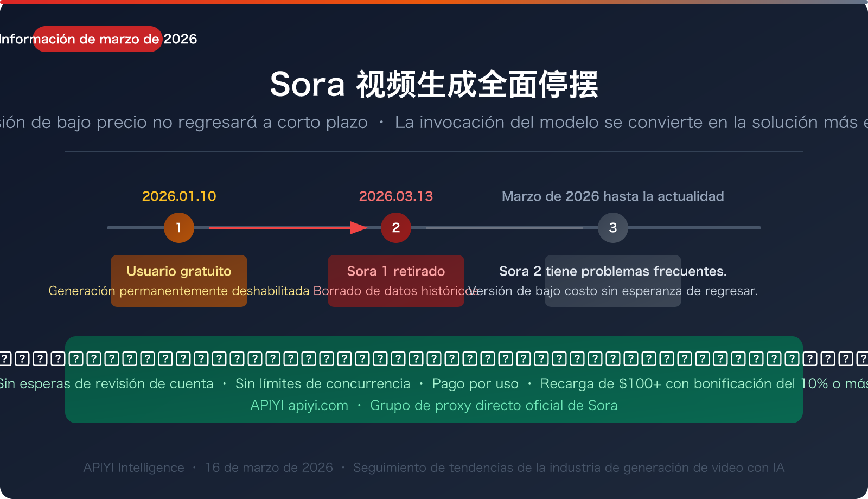Click 'Sin esperas de revisión de cuenta' text
The width and height of the screenshot is (868, 499).
click(106, 383)
